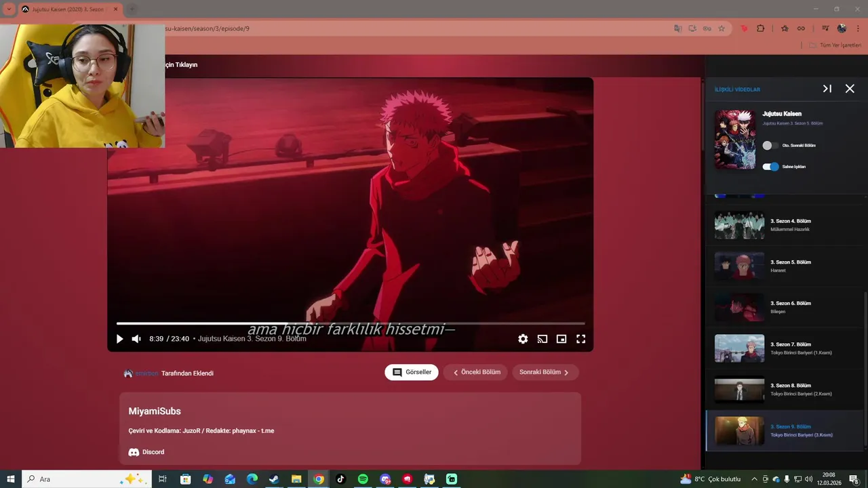The image size is (868, 488).
Task: Open the Chrome three-dot menu
Action: click(x=858, y=28)
